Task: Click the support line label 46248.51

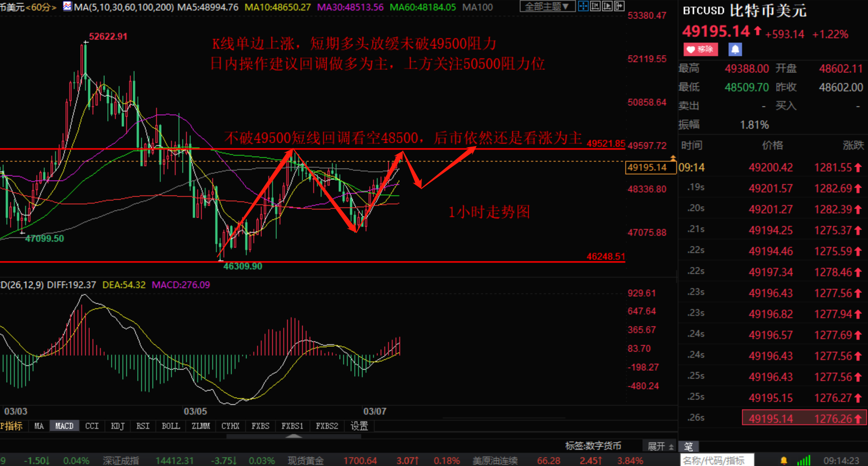Action: click(606, 256)
